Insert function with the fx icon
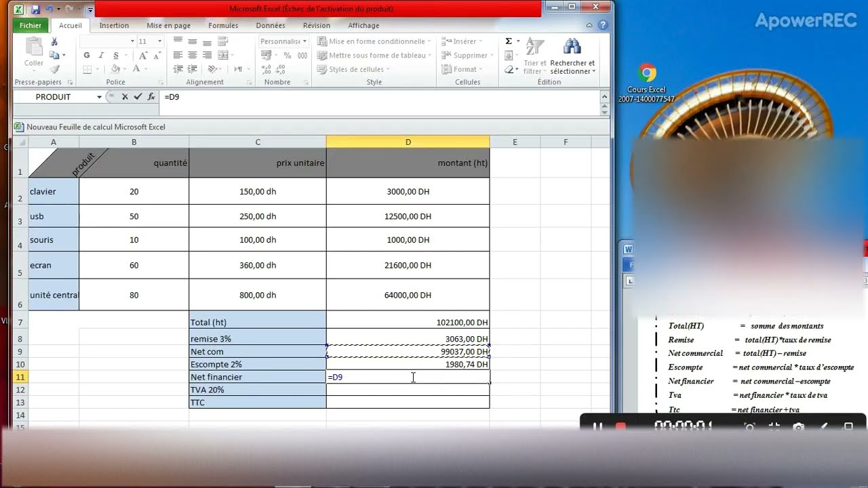Image resolution: width=868 pixels, height=488 pixels. (x=151, y=97)
